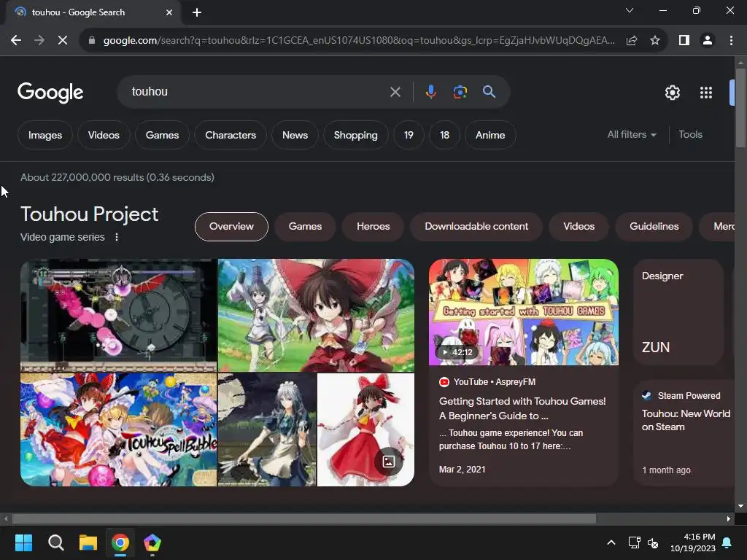Click the horizontal page scrollbar
The height and width of the screenshot is (560, 747).
click(304, 519)
